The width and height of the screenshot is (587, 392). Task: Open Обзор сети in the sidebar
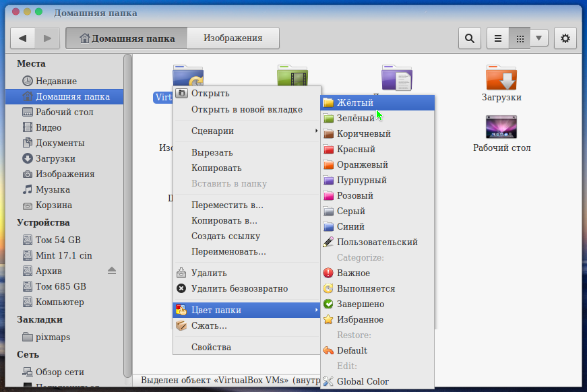pos(65,372)
